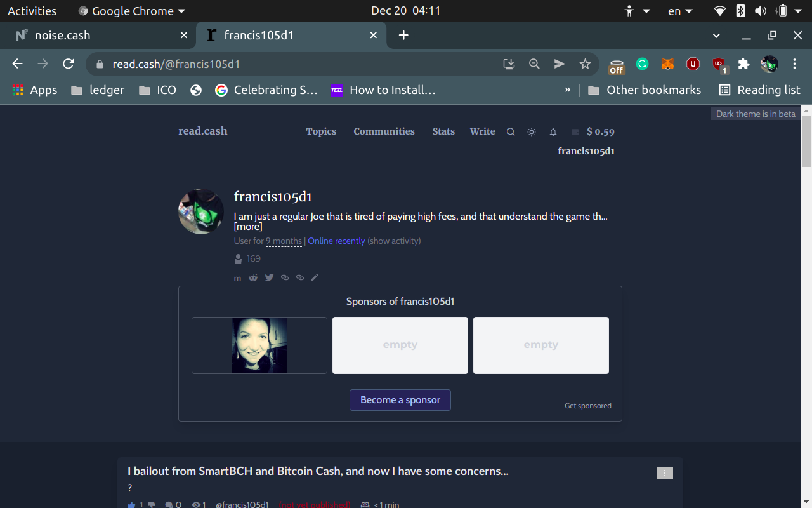Click the second chain link icon in profile
The image size is (812, 508).
pyautogui.click(x=299, y=277)
